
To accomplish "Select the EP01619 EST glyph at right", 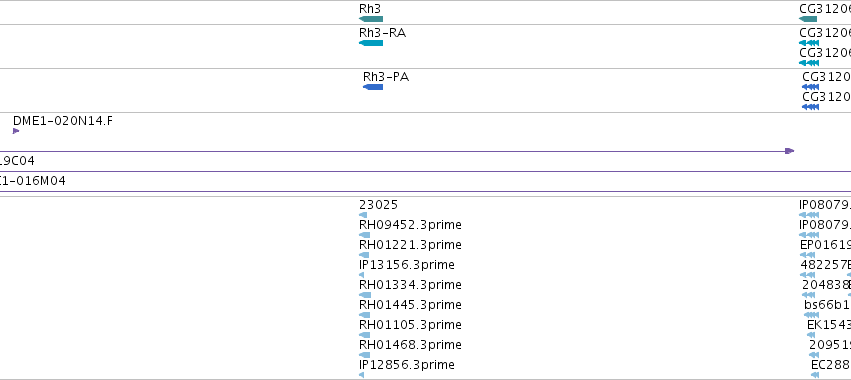I will (808, 255).
